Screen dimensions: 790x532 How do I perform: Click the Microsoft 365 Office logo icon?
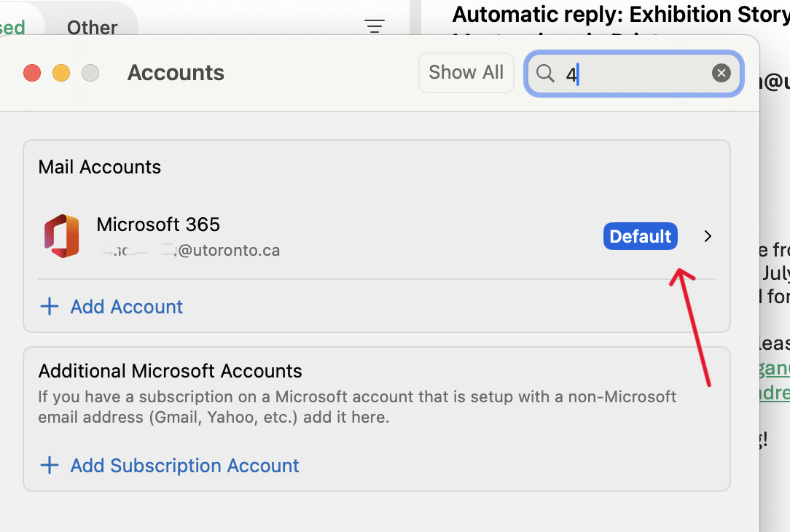62,236
